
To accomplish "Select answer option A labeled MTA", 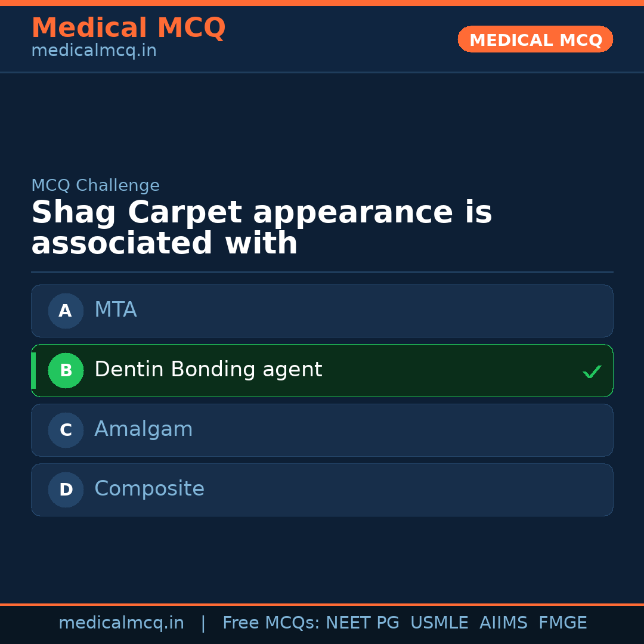I will coord(322,311).
